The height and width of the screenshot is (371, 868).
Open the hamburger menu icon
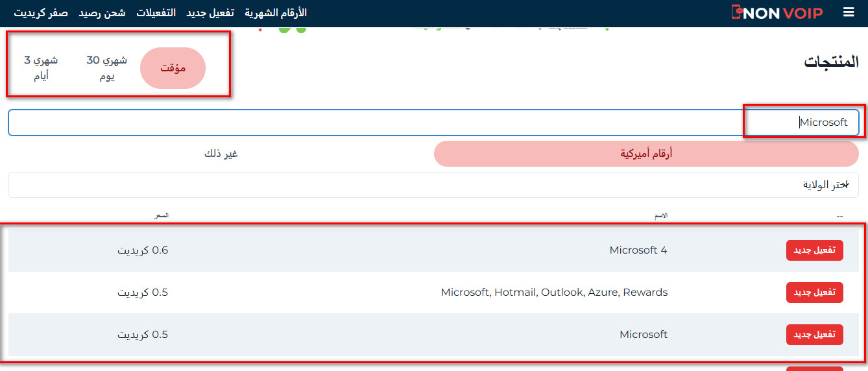tap(849, 12)
